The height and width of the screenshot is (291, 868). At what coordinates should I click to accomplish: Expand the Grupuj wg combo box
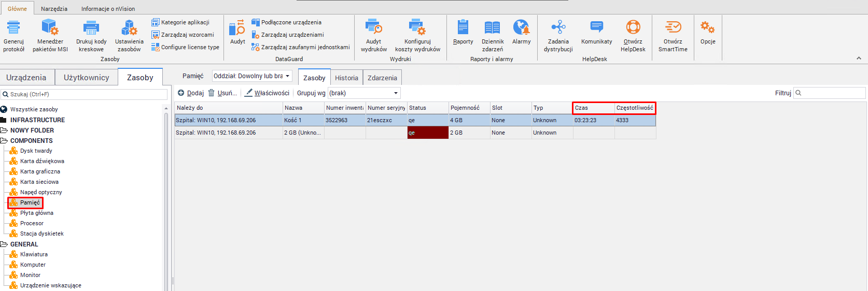coord(364,93)
